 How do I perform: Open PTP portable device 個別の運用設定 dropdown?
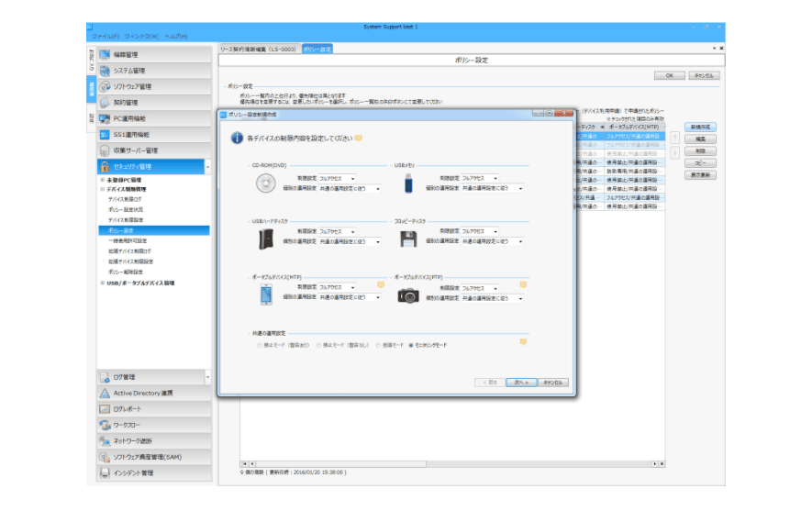[x=493, y=299]
